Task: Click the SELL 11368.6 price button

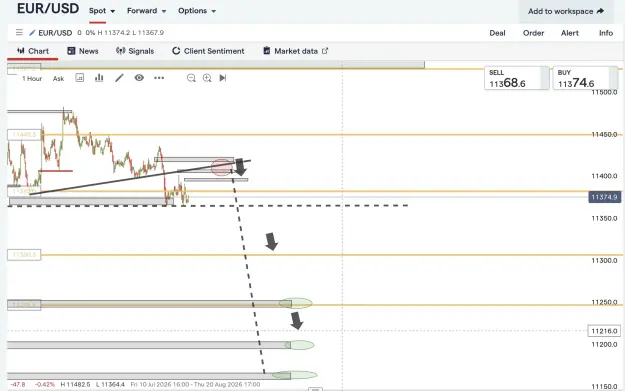Action: coord(516,78)
